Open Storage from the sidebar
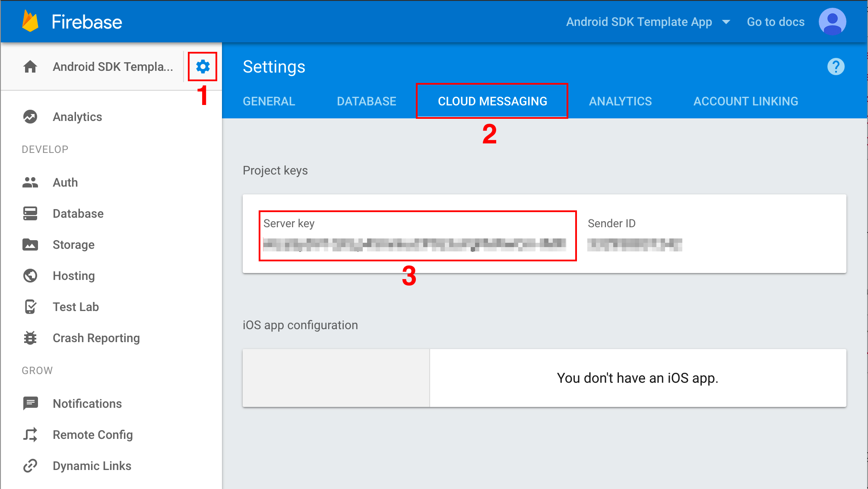Screen dimensions: 868x489 tap(30, 244)
